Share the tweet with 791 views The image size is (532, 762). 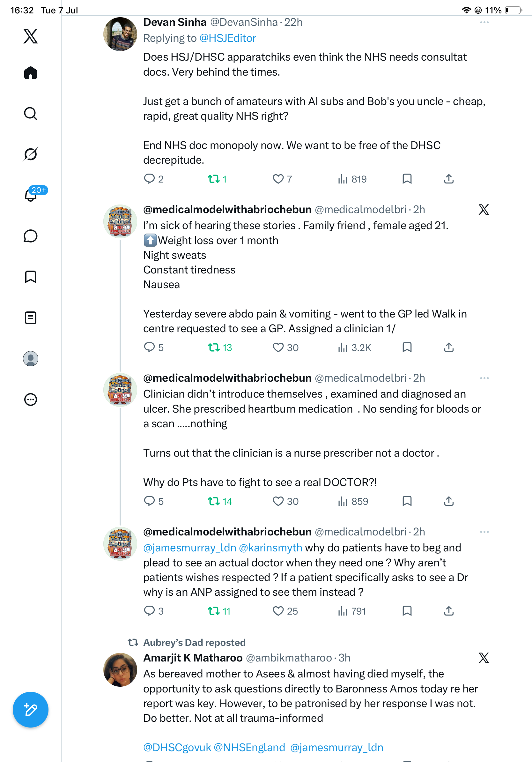point(449,611)
